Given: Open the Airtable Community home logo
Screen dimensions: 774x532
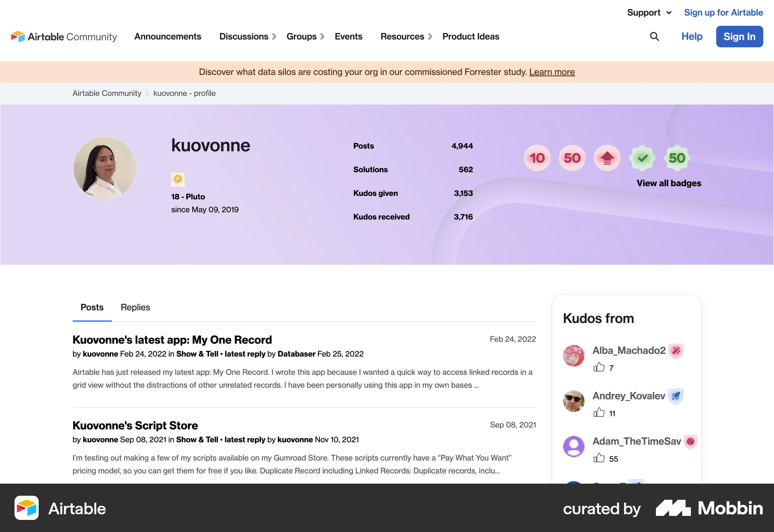Looking at the screenshot, I should pos(63,36).
